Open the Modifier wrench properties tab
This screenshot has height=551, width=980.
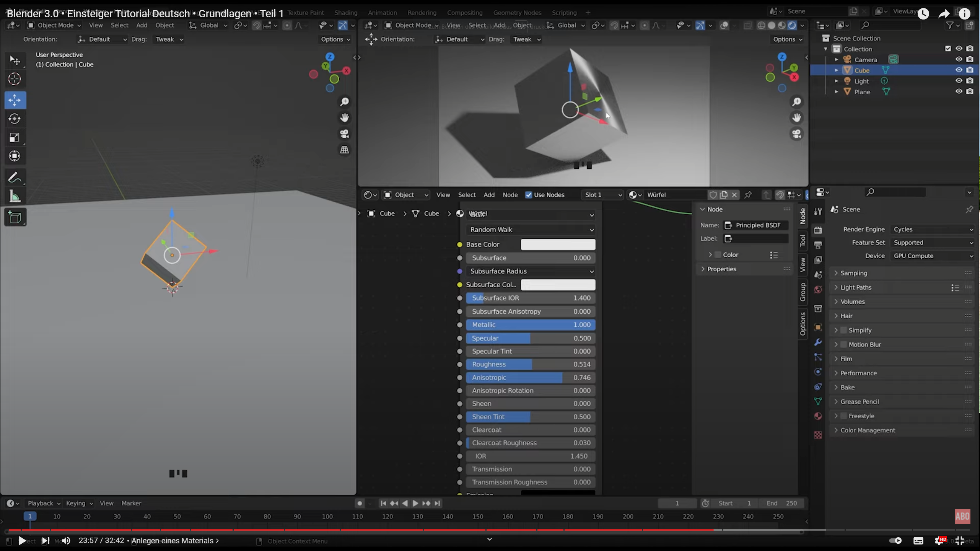click(818, 342)
